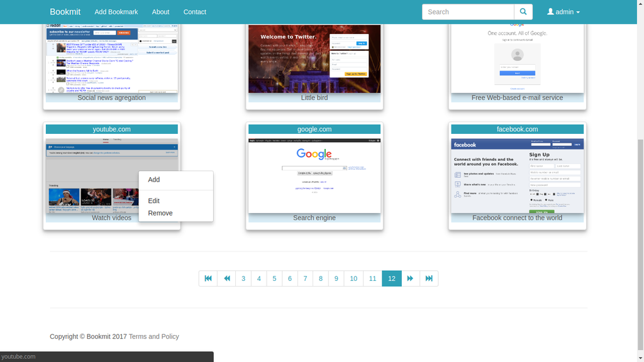Click the 'Copyright © Bookmit 2017' text
Viewport: 644px width, 362px height.
[x=88, y=336]
